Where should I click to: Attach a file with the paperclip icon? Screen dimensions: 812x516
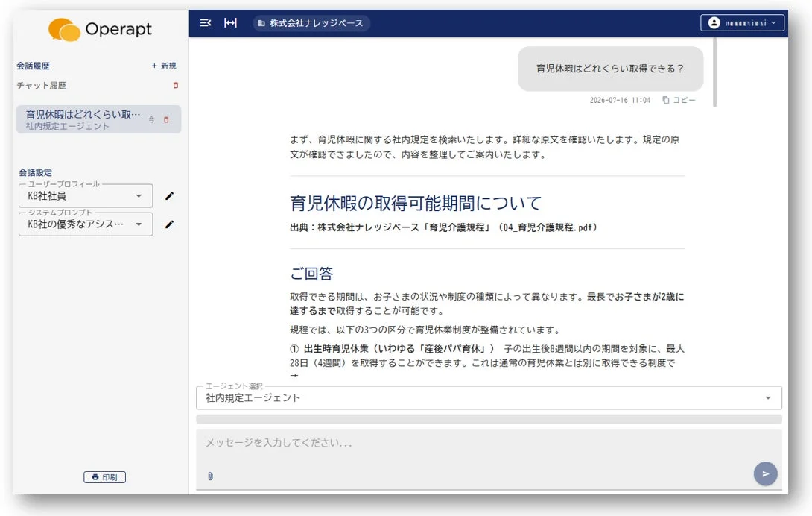tap(210, 476)
